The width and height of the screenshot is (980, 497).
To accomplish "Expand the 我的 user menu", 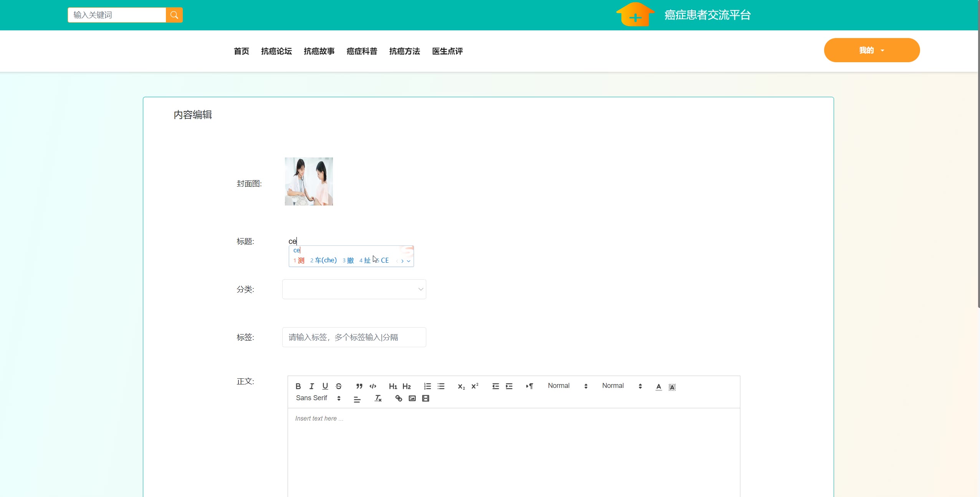I will coord(871,50).
